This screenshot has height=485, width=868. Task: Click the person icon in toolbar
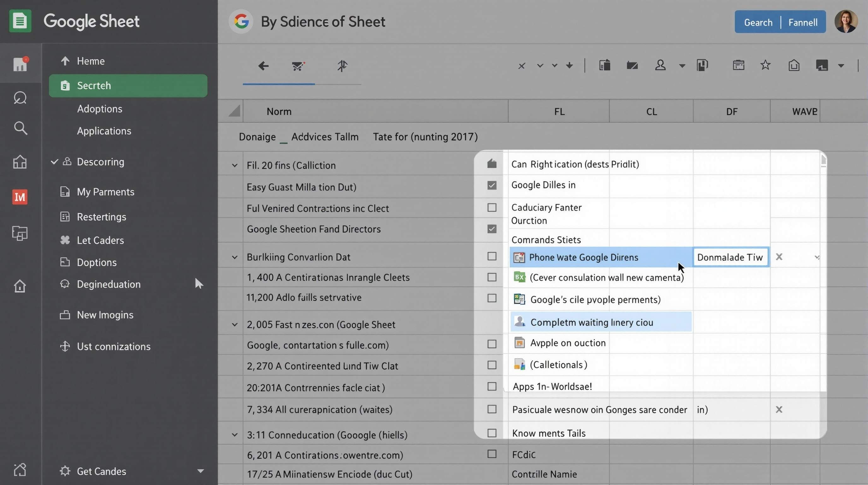tap(660, 65)
